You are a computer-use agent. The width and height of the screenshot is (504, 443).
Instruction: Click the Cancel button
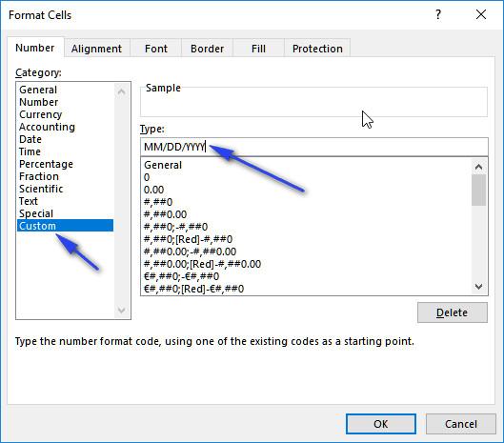(460, 424)
